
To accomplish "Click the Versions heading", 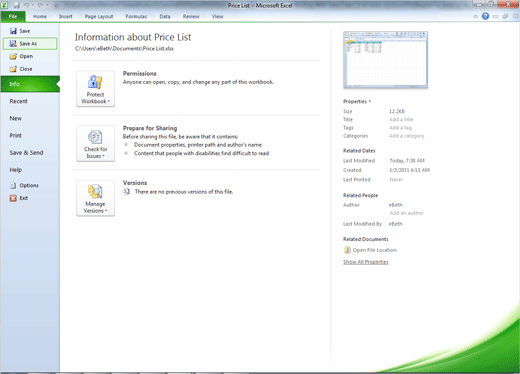I will (135, 183).
